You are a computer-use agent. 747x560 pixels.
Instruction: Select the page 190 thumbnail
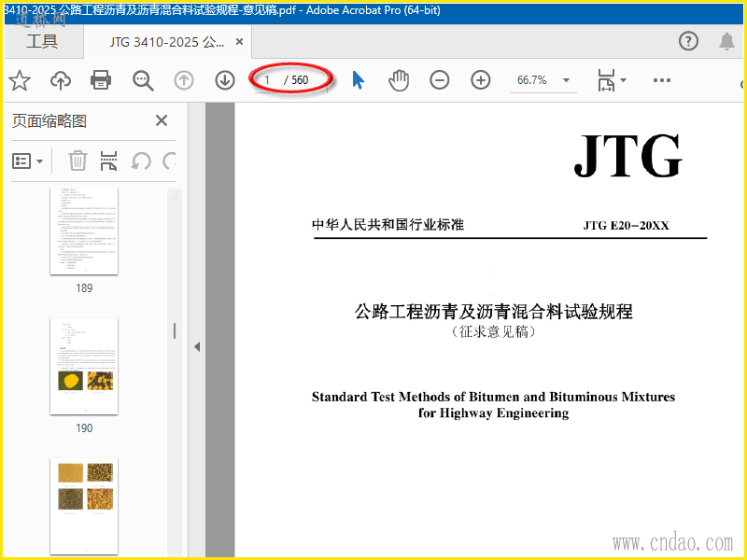click(x=84, y=365)
